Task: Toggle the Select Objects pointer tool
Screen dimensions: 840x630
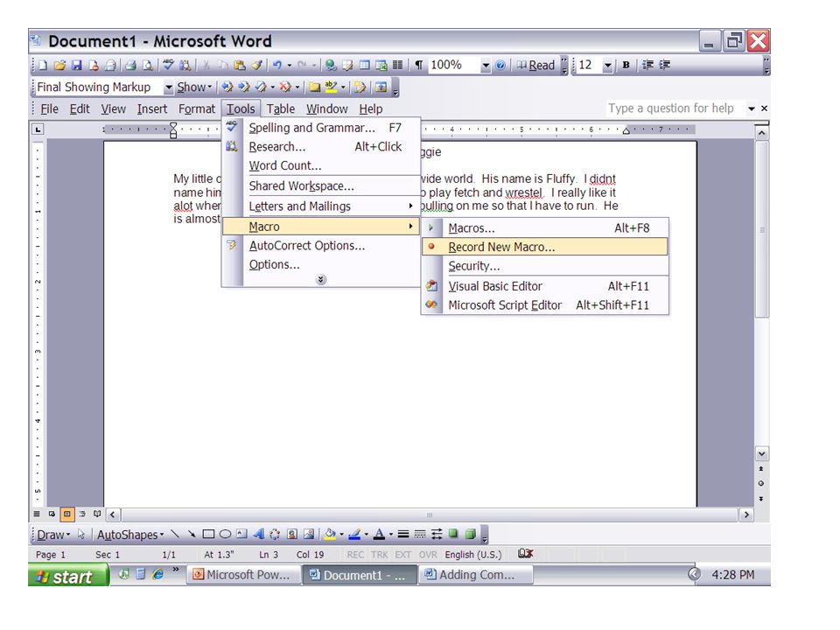Action: [x=80, y=534]
